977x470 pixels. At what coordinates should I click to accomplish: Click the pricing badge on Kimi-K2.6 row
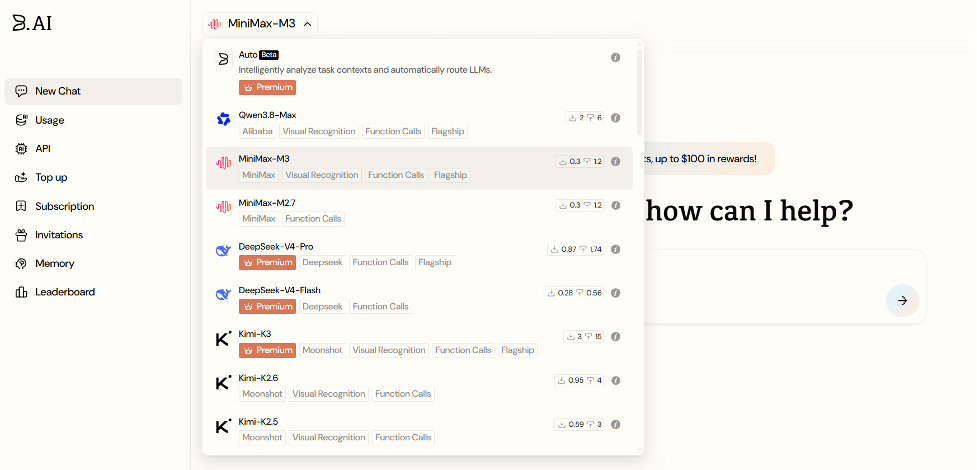click(x=579, y=380)
